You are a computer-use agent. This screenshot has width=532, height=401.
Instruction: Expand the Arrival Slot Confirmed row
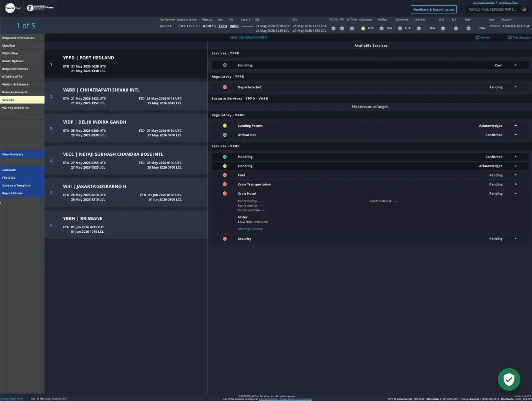[x=516, y=135]
